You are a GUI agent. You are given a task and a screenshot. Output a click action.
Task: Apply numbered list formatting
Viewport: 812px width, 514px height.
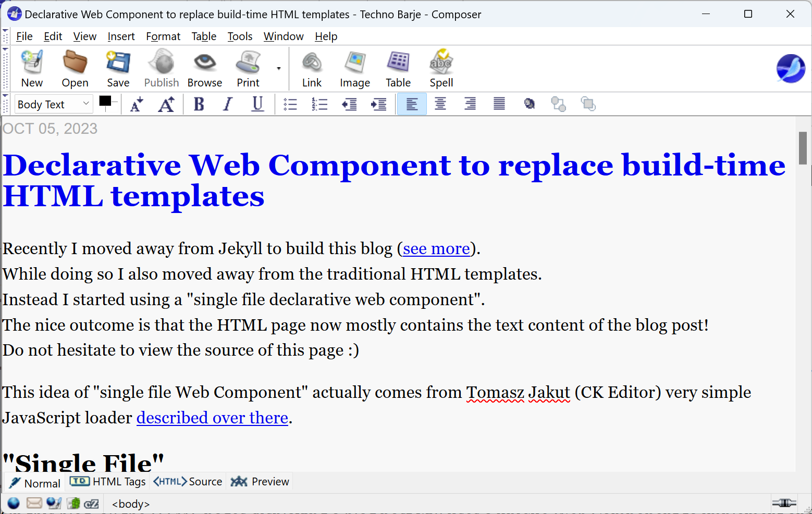coord(319,105)
